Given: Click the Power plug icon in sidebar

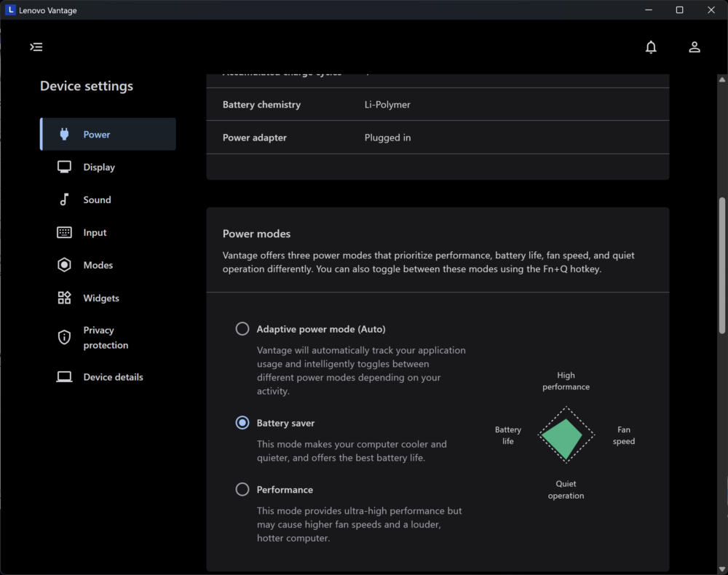Looking at the screenshot, I should pos(65,134).
